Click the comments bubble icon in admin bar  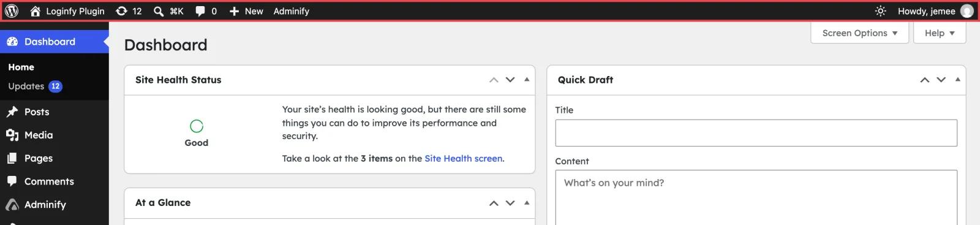(200, 11)
